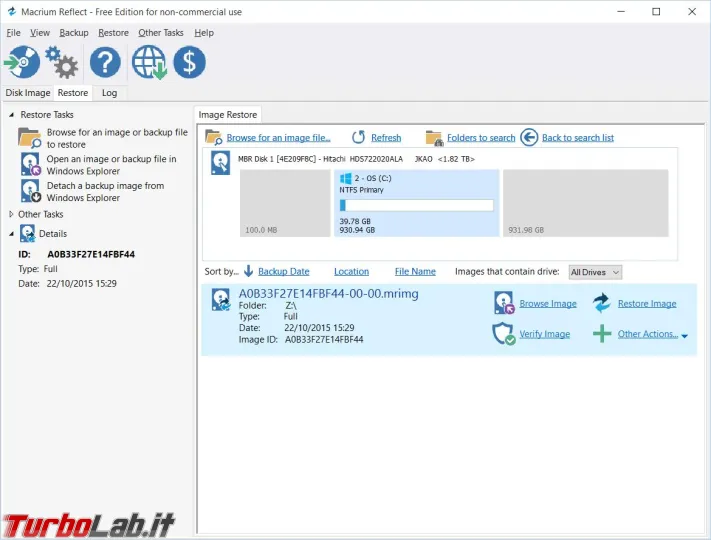711x540 pixels.
Task: Click the Folders to search link
Action: pos(480,138)
